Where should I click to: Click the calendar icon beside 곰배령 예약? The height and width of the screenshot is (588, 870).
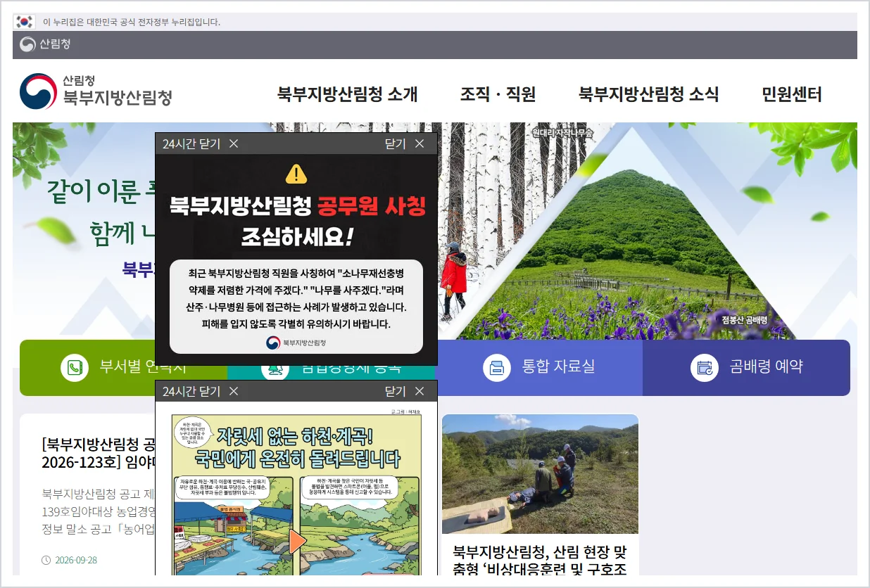[704, 367]
